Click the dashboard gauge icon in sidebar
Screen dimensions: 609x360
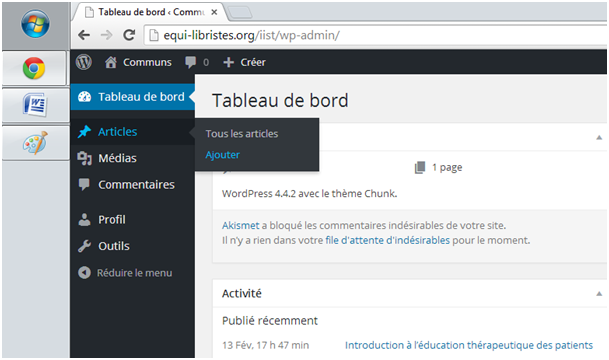84,97
